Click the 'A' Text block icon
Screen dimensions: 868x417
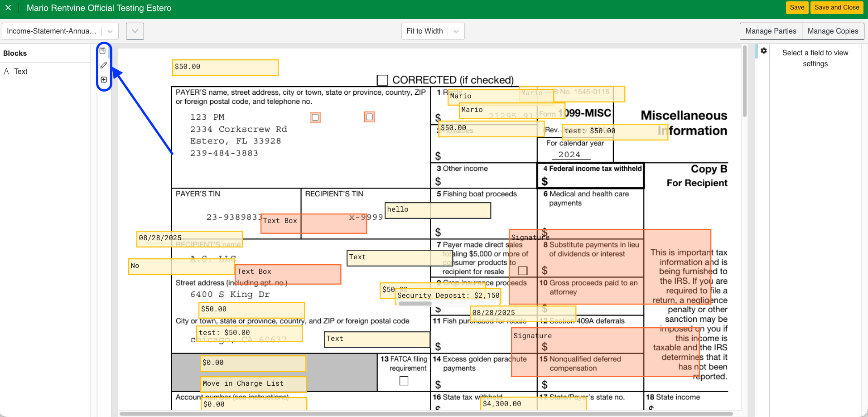click(x=6, y=72)
